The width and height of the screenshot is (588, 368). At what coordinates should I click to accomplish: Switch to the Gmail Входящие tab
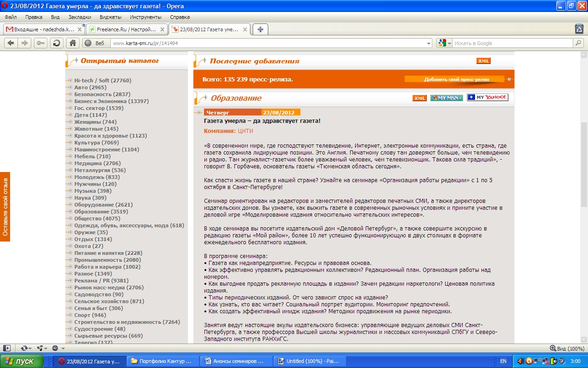click(44, 29)
